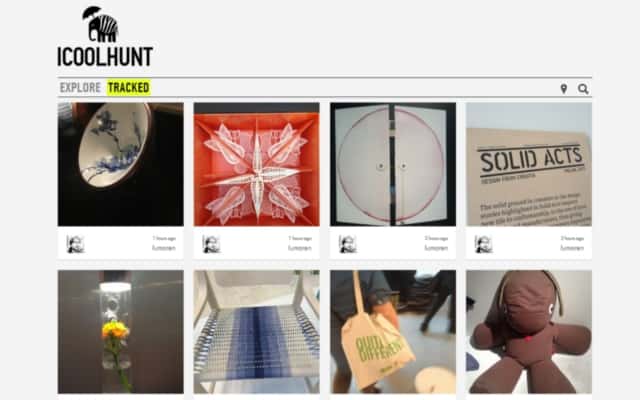Screen dimensions: 640x400
Task: Open the yellow flower in tube photo
Action: pyautogui.click(x=121, y=331)
